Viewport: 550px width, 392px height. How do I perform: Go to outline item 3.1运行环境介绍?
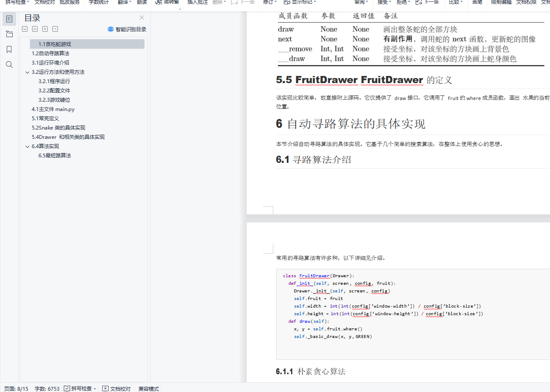coord(50,62)
